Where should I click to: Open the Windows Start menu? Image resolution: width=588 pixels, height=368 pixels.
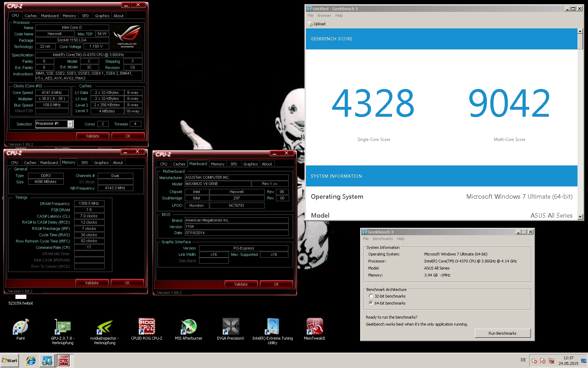click(10, 361)
